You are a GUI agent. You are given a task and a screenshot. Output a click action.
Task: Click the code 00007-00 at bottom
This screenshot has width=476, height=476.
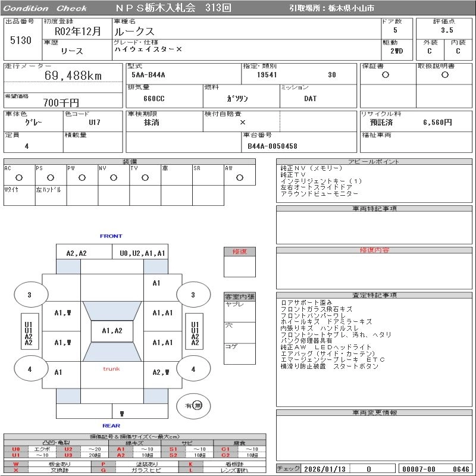pos(419,469)
